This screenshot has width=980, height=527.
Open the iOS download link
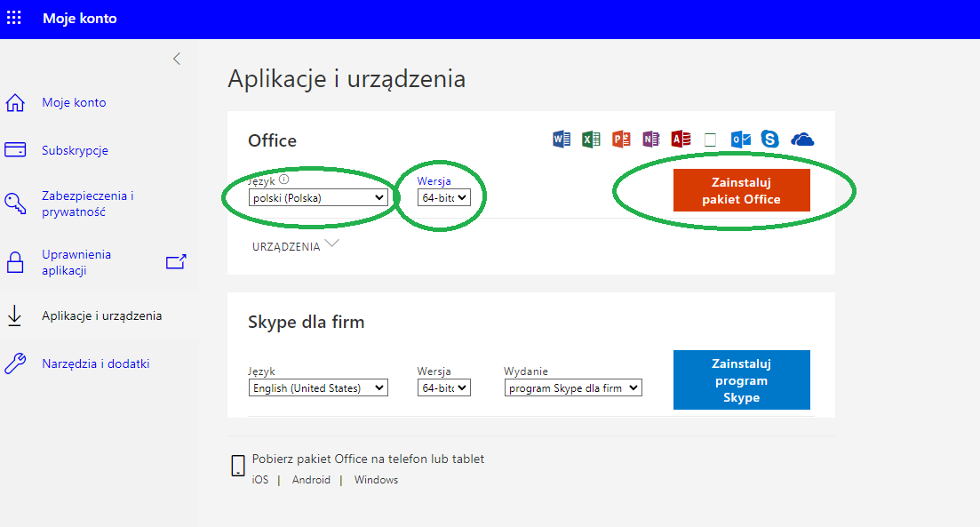[x=260, y=480]
